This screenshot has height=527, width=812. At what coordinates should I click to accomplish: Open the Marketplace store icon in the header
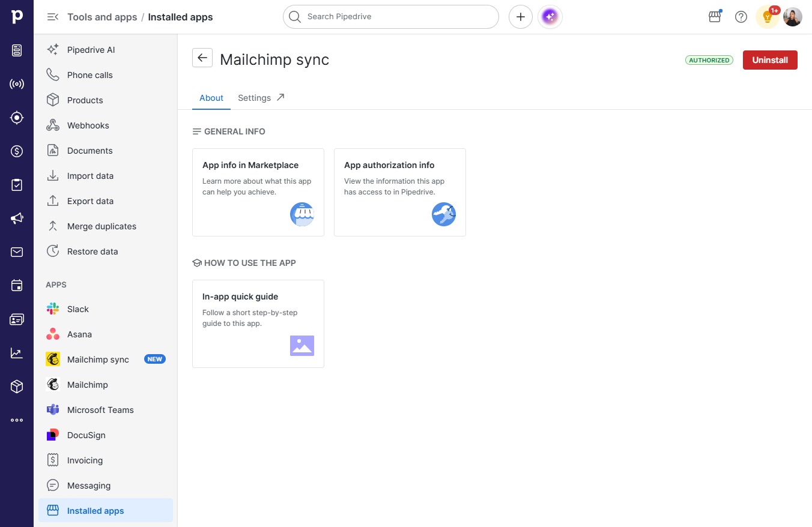(x=715, y=17)
